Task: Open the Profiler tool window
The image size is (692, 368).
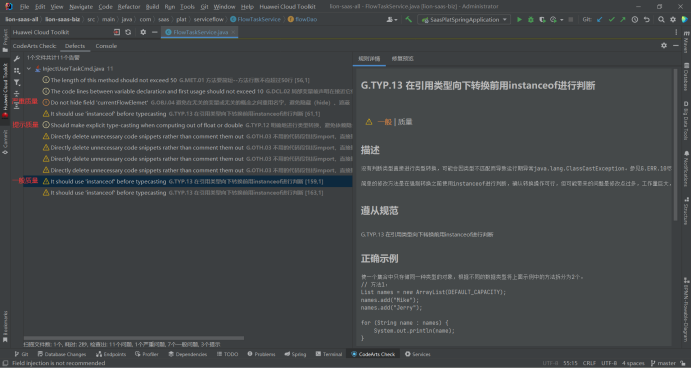Action: (147, 354)
